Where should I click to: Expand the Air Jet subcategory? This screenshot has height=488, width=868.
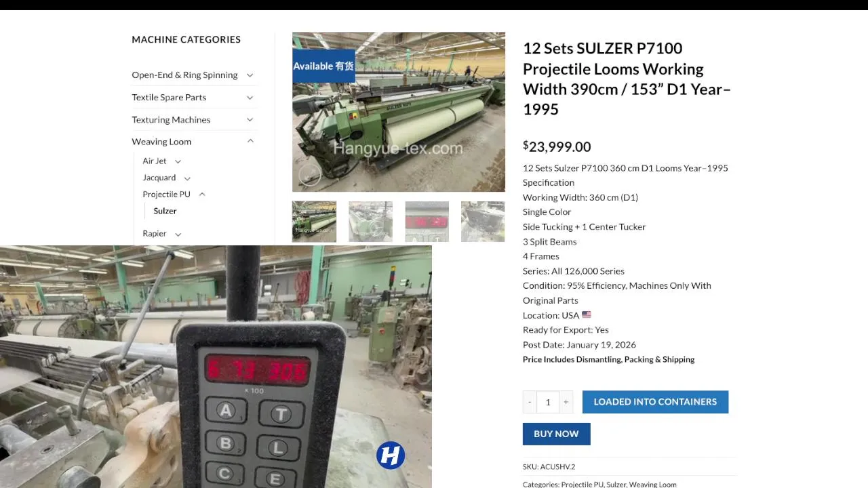click(x=178, y=161)
